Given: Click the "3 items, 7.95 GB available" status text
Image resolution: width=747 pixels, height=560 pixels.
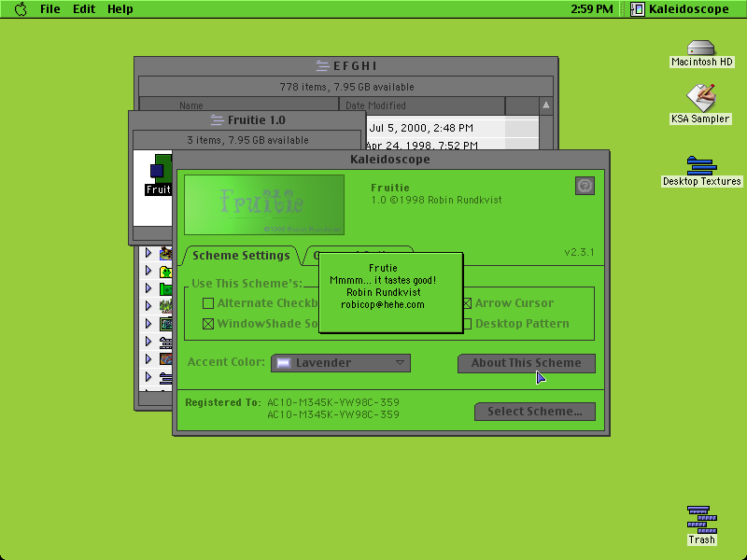Looking at the screenshot, I should pyautogui.click(x=247, y=140).
